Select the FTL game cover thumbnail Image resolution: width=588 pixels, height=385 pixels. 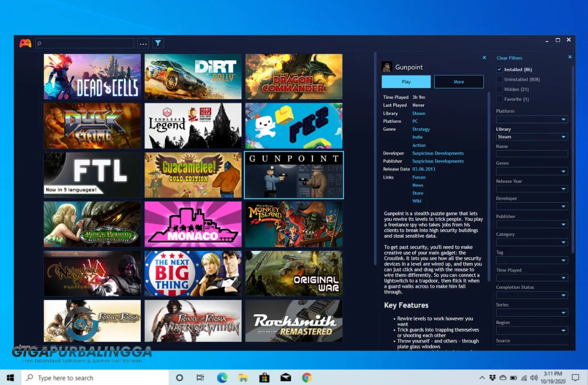92,173
